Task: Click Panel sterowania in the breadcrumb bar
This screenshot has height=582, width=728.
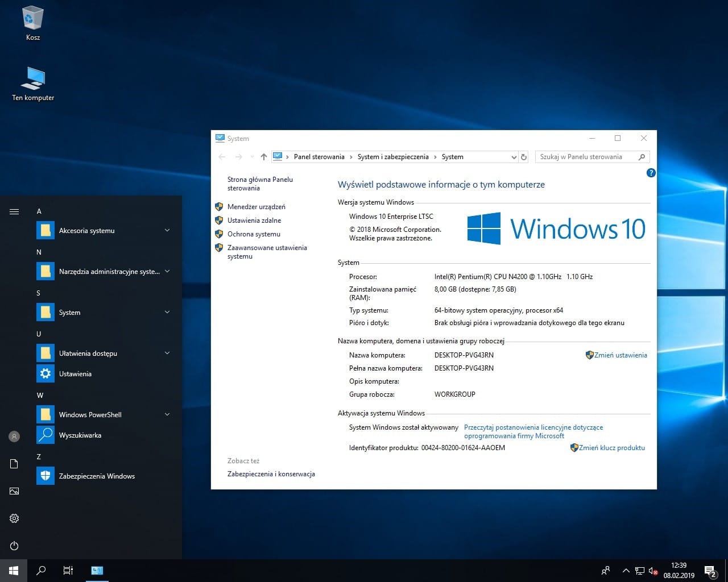Action: tap(319, 157)
